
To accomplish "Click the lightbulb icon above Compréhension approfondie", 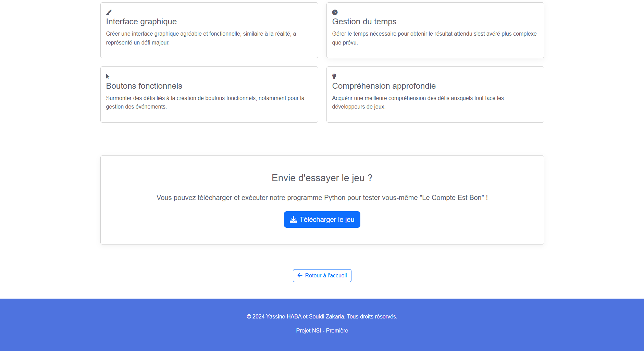I will [334, 76].
